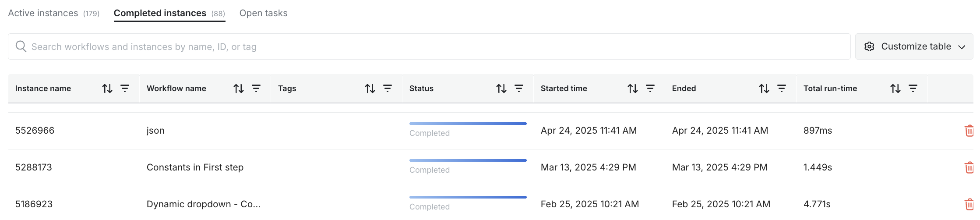Image resolution: width=980 pixels, height=220 pixels.
Task: Sort by Total run-time
Action: point(895,89)
